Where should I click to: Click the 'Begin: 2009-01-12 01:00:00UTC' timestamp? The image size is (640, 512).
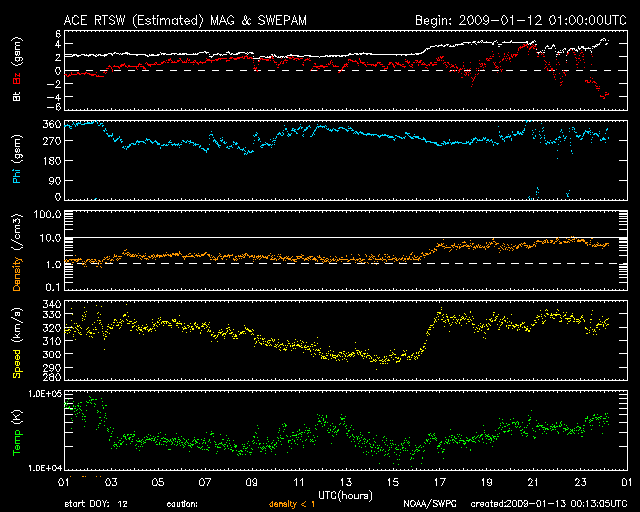[x=521, y=20]
